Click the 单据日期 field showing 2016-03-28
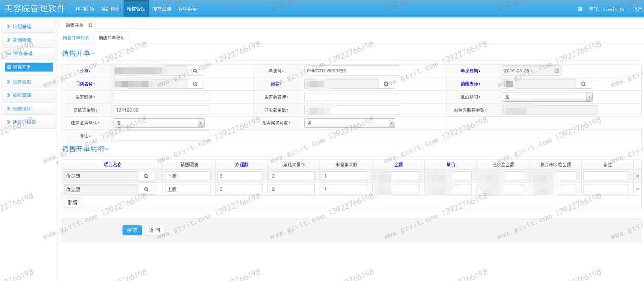 pos(531,71)
